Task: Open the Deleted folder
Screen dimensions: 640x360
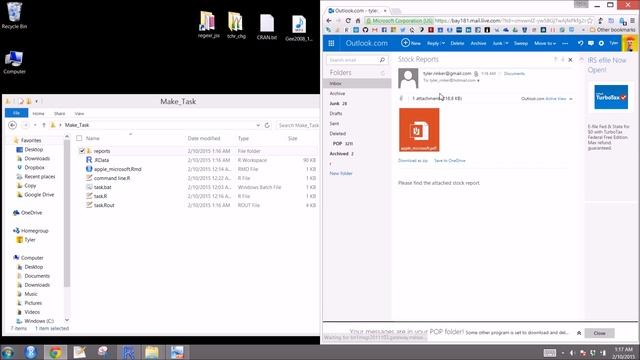Action: point(338,133)
